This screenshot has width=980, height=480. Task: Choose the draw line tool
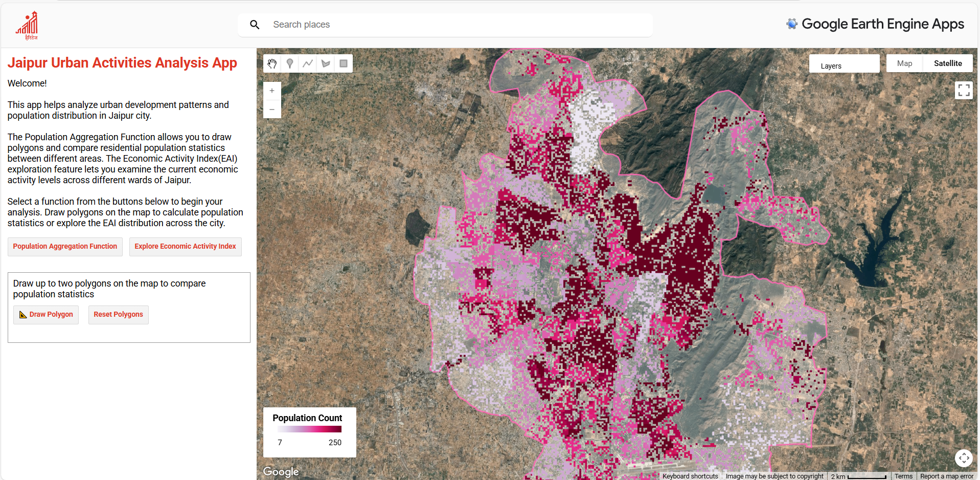coord(308,63)
